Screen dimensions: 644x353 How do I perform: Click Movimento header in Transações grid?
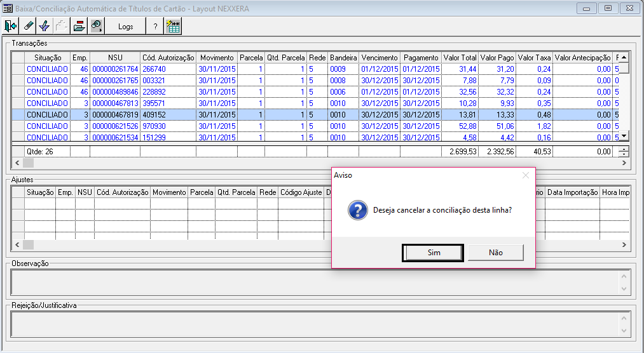(x=217, y=58)
